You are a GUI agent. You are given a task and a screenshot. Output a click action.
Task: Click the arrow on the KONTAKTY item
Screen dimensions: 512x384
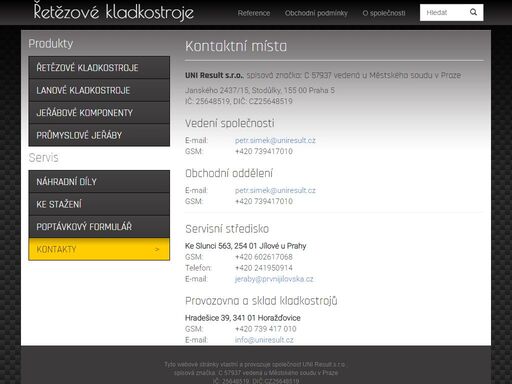(157, 249)
